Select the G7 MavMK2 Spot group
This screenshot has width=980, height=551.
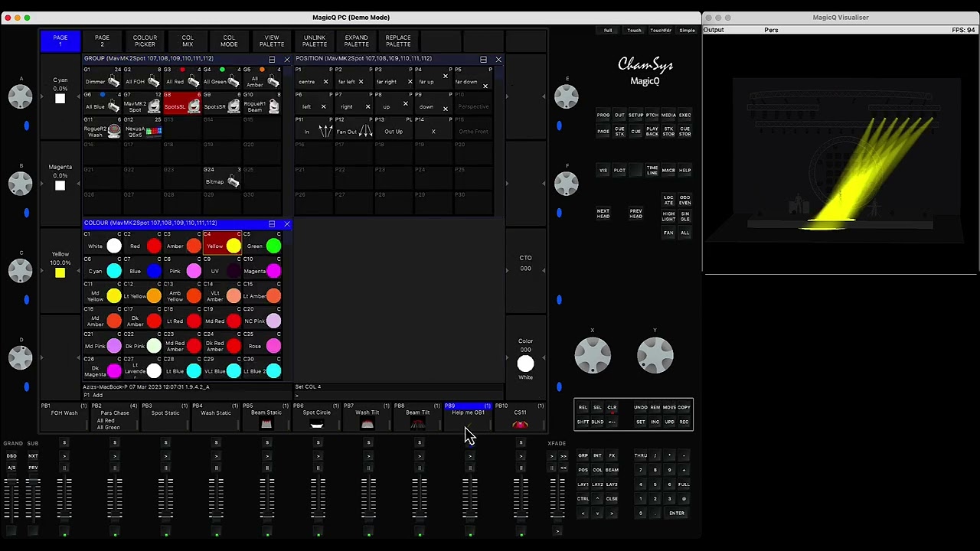point(142,104)
